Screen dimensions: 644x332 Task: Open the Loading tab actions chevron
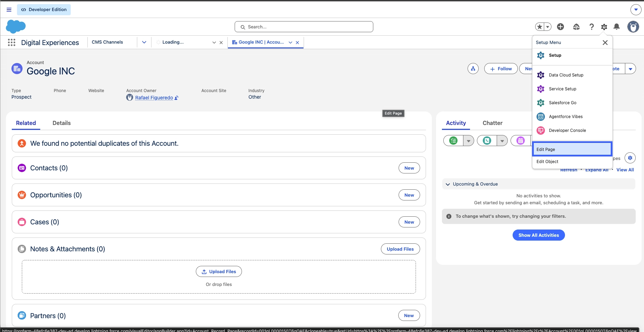point(214,43)
